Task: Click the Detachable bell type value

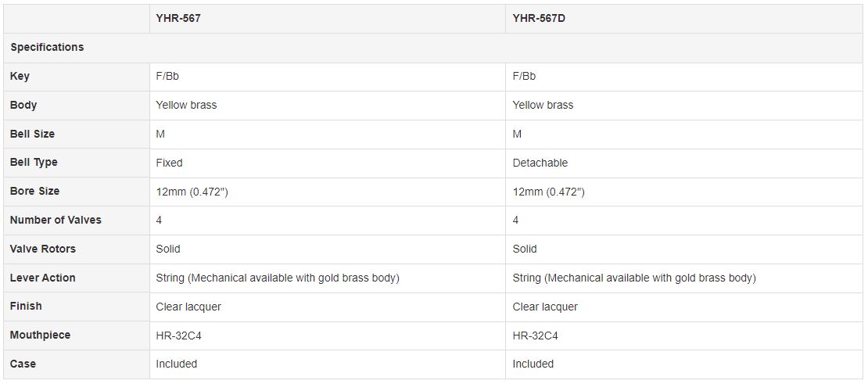Action: (x=540, y=163)
